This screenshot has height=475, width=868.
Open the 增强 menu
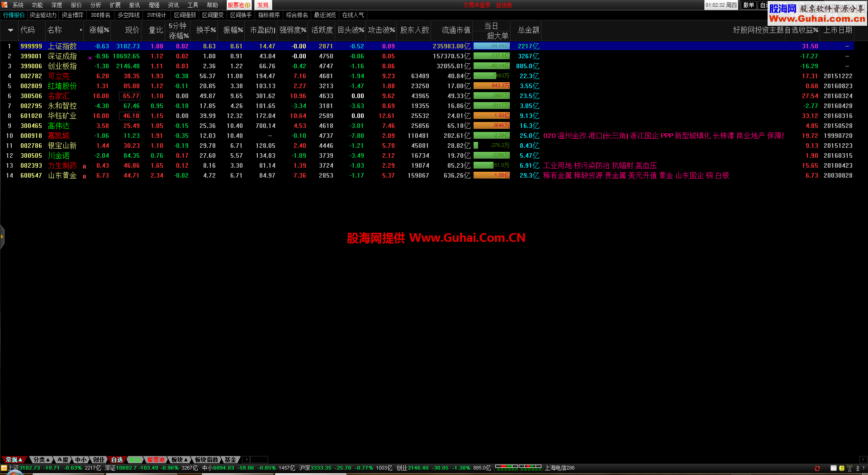click(154, 5)
